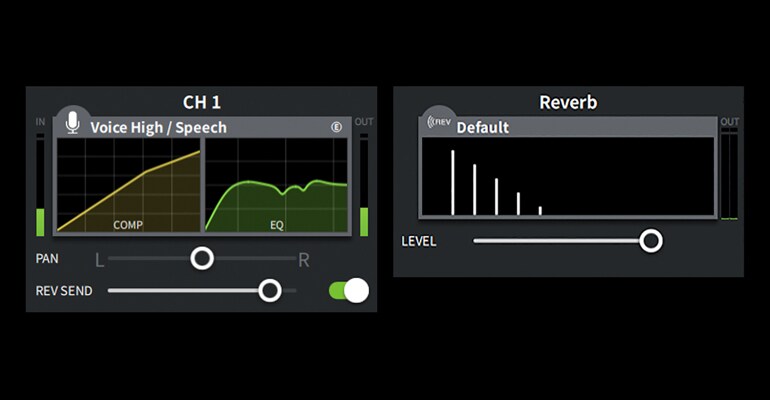Click the REV SEND slider knob
The image size is (770, 400).
coord(269,290)
